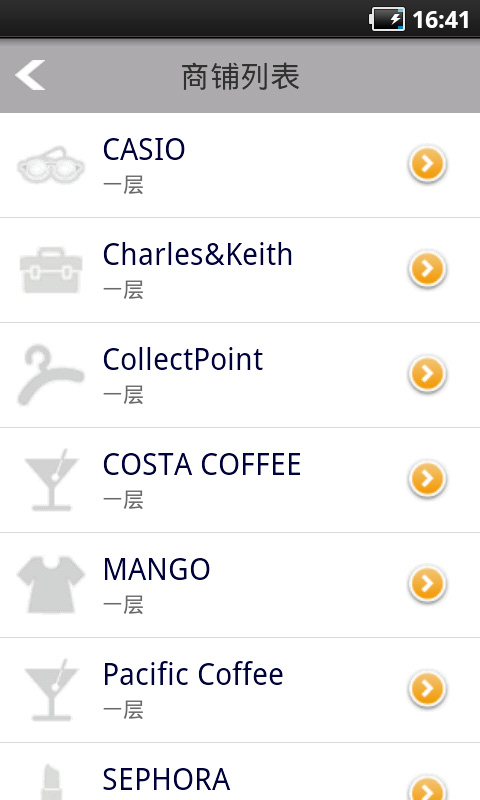Select the MANGO store name
This screenshot has width=480, height=800.
coord(157,569)
